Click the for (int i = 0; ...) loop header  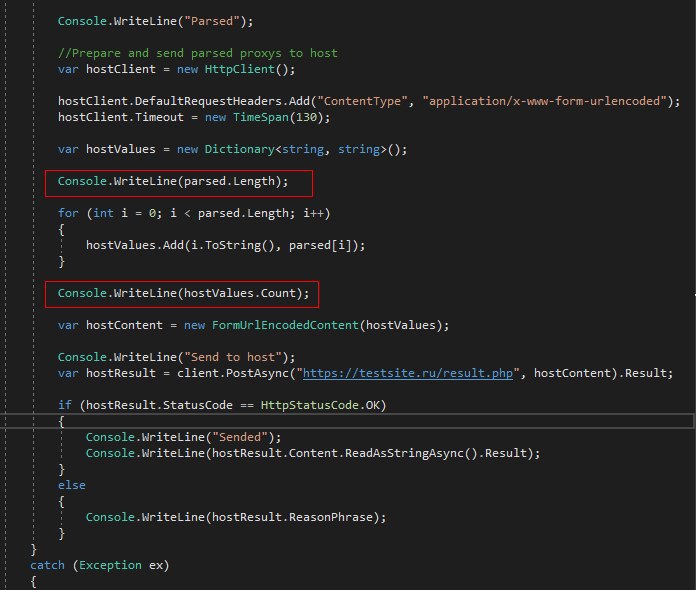(194, 213)
